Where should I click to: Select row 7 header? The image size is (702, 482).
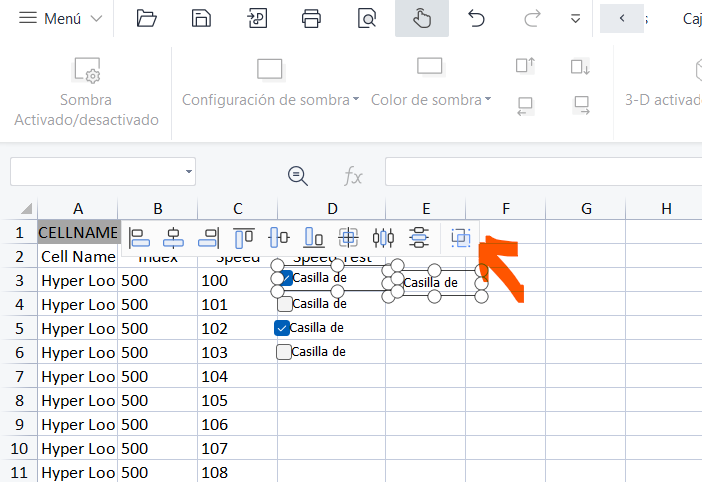19,376
